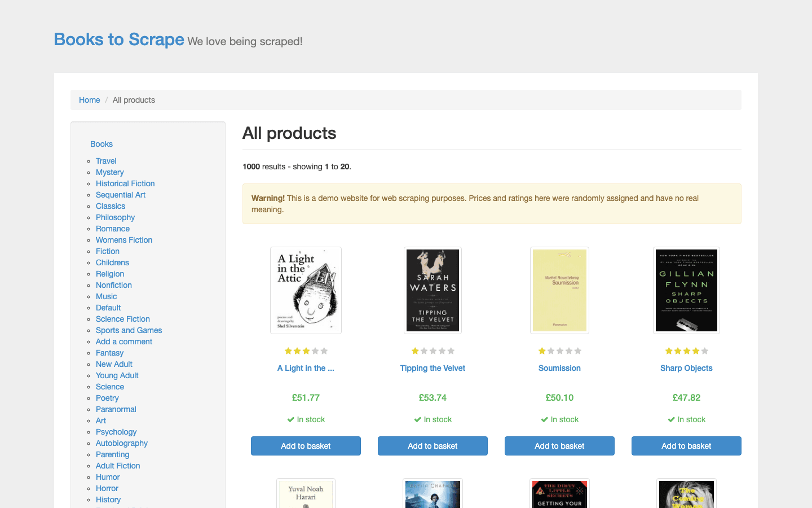Image resolution: width=812 pixels, height=508 pixels.
Task: Open the Tipping the Velvet title link
Action: 433,368
